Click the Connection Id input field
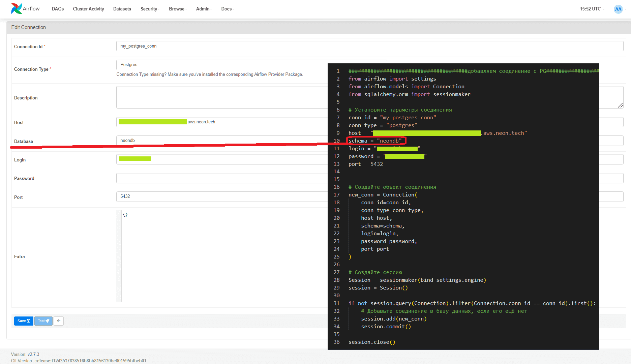The width and height of the screenshot is (631, 364). coord(369,46)
